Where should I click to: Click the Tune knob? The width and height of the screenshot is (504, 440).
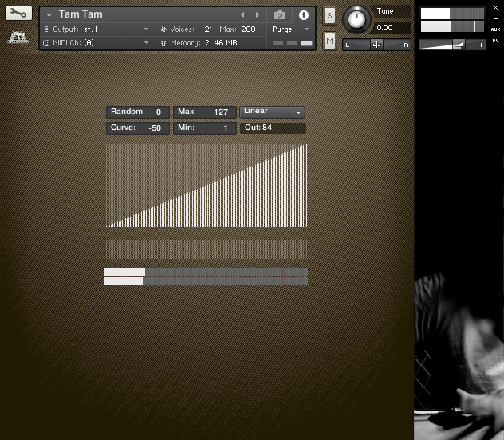click(357, 19)
